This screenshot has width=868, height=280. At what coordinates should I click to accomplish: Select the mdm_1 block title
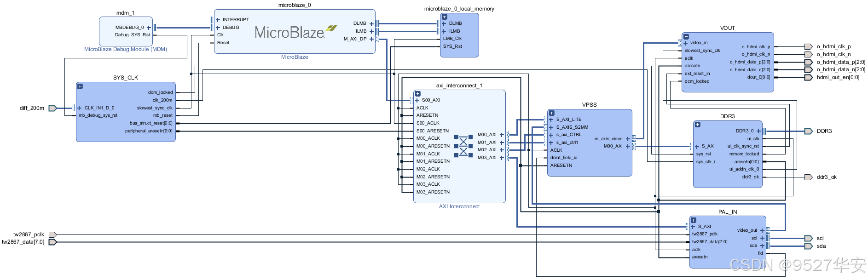tap(125, 13)
